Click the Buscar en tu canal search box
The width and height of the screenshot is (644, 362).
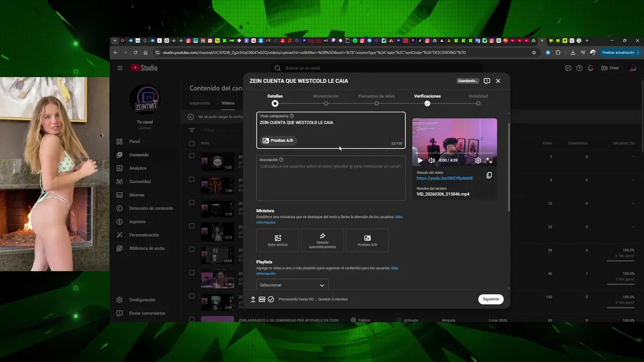377,68
